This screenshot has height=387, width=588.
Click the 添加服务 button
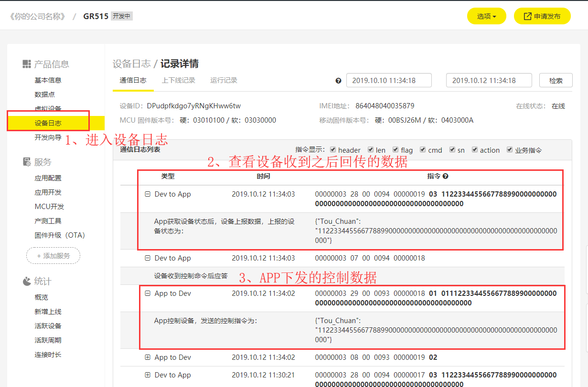53,256
